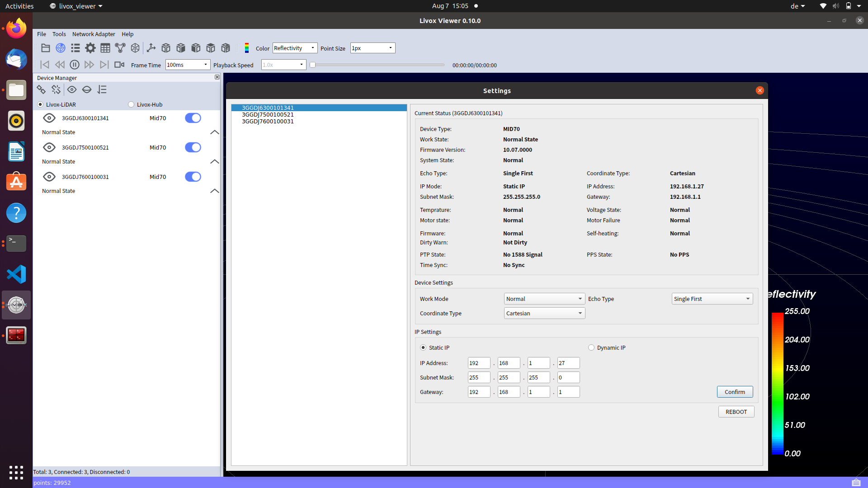Select the axis orientation tool

[151, 47]
